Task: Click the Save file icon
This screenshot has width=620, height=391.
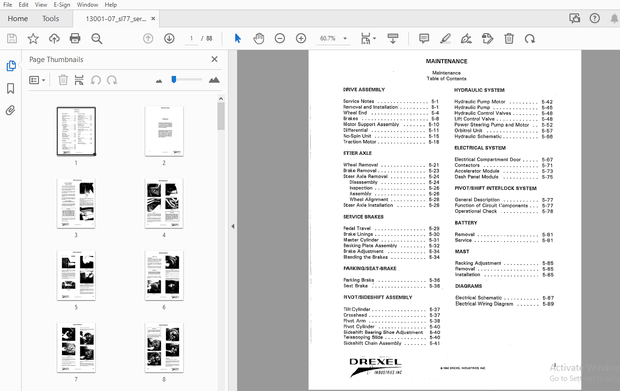Action: click(x=12, y=38)
